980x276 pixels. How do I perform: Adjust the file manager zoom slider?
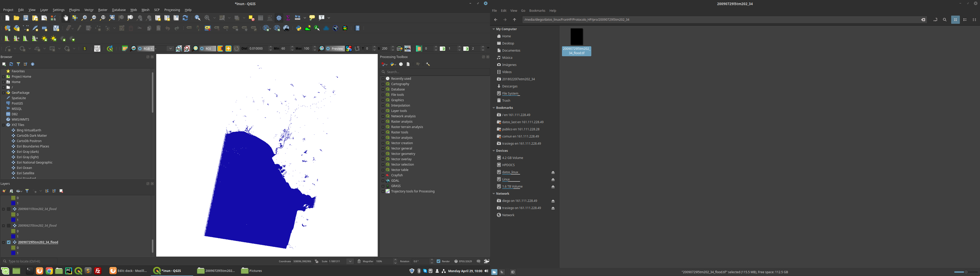pos(965,272)
